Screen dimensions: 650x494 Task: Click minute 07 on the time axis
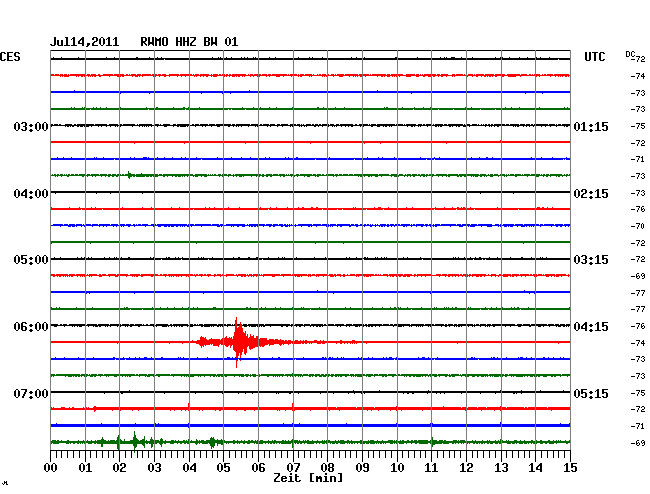tap(293, 467)
